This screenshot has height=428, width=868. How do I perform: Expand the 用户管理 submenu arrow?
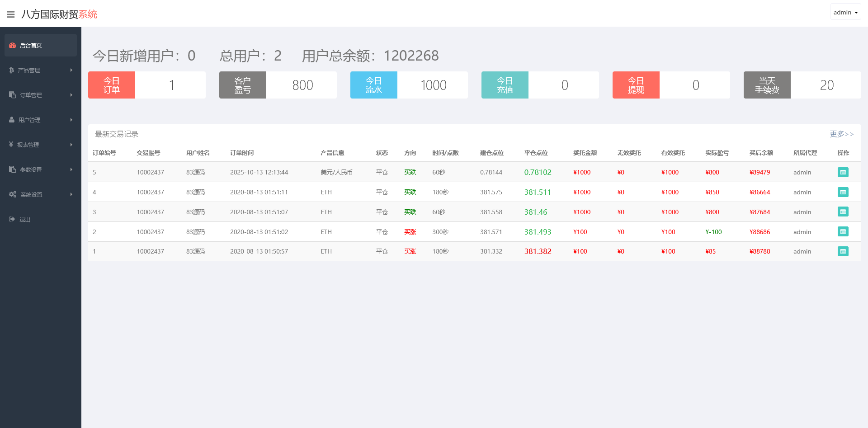(71, 120)
